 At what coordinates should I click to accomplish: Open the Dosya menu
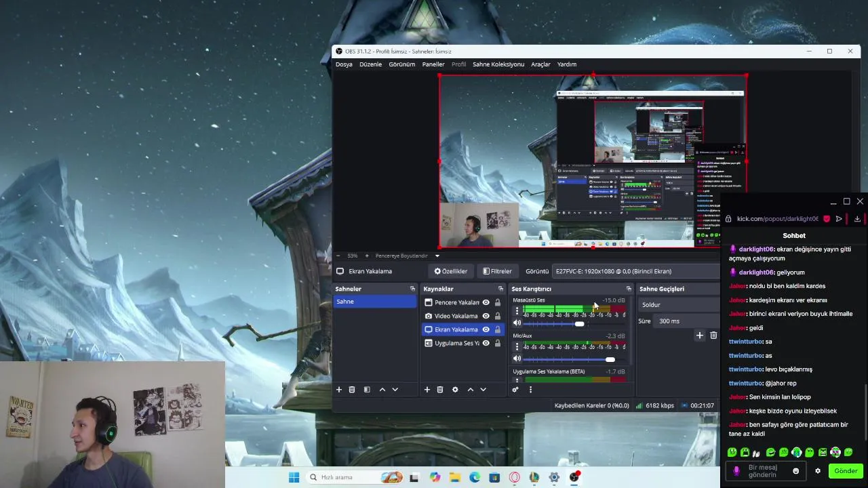pos(344,64)
